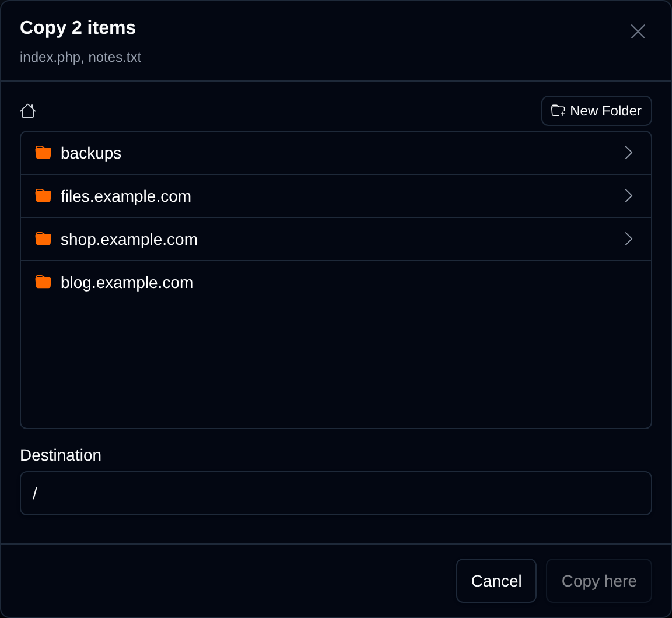Click the shop.example.com folder icon
672x618 pixels.
(43, 239)
